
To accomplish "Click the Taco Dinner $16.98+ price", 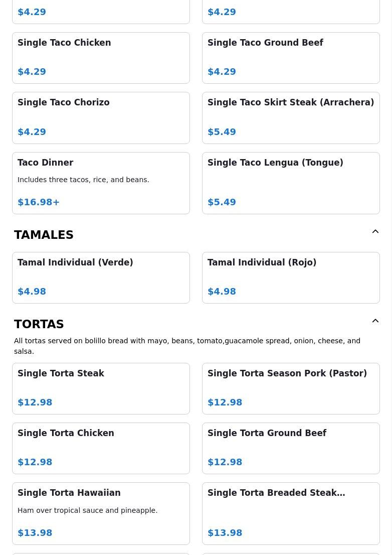I will coord(39,202).
